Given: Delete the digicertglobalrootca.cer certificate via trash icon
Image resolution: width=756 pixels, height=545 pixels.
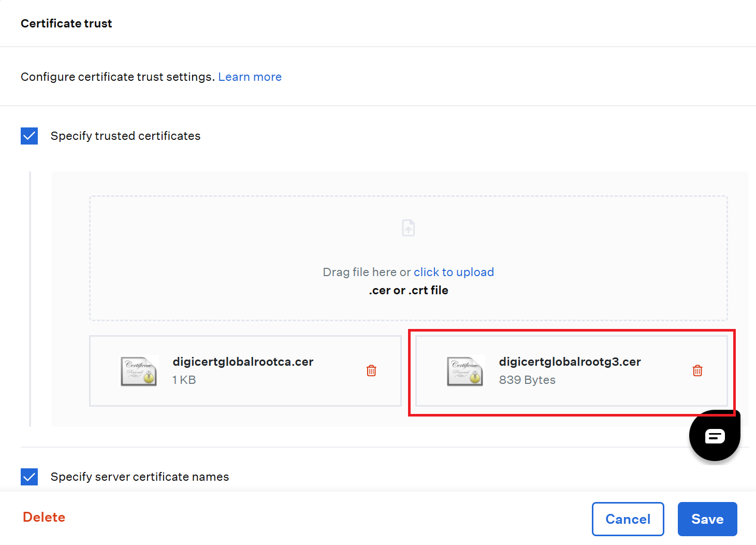Looking at the screenshot, I should (x=371, y=370).
